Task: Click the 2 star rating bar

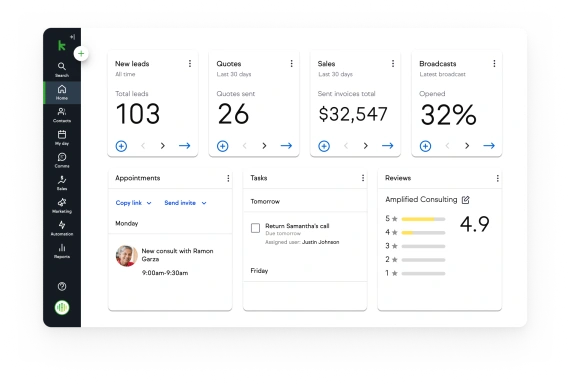Action: [424, 260]
